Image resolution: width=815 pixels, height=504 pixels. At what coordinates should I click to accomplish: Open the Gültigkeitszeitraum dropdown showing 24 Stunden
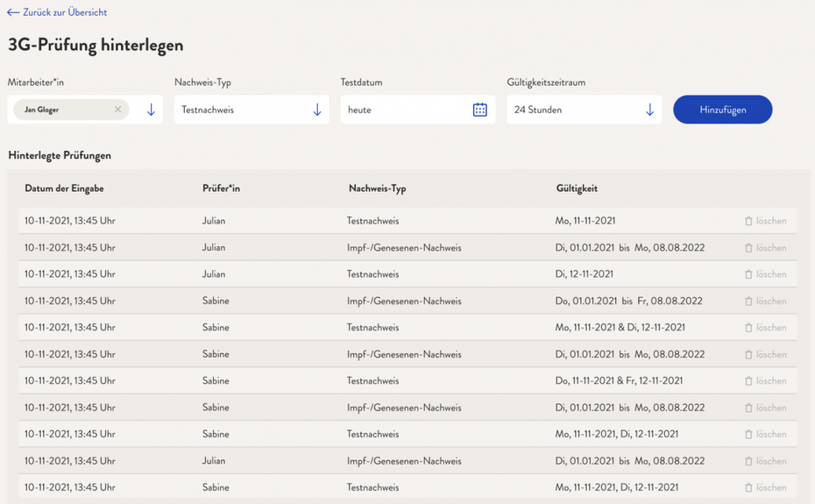pyautogui.click(x=585, y=110)
